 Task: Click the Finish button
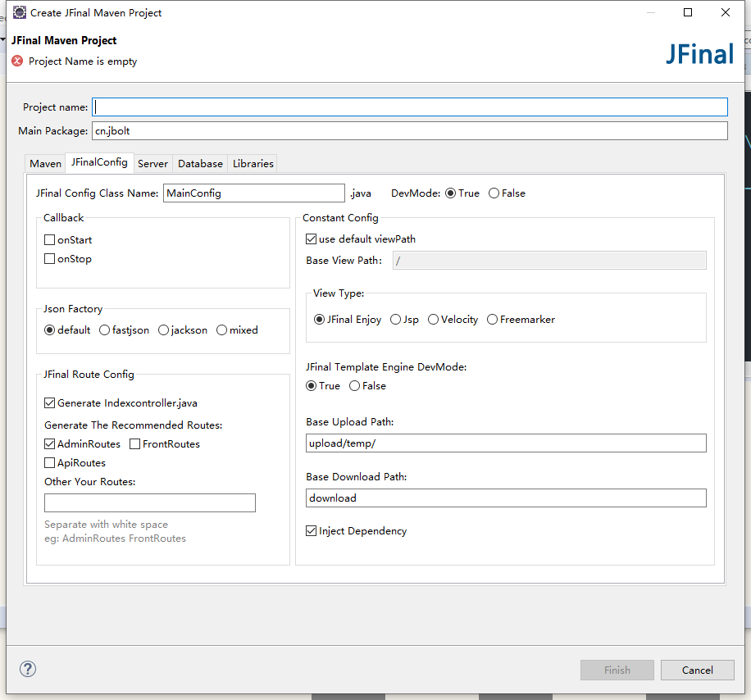[617, 670]
